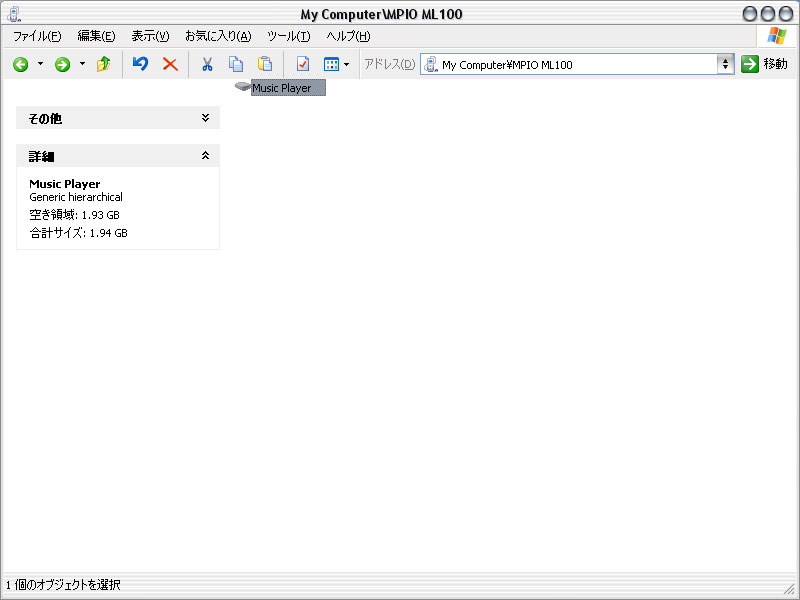Click the device icon in address bar
This screenshot has height=600, width=800.
pyautogui.click(x=431, y=64)
